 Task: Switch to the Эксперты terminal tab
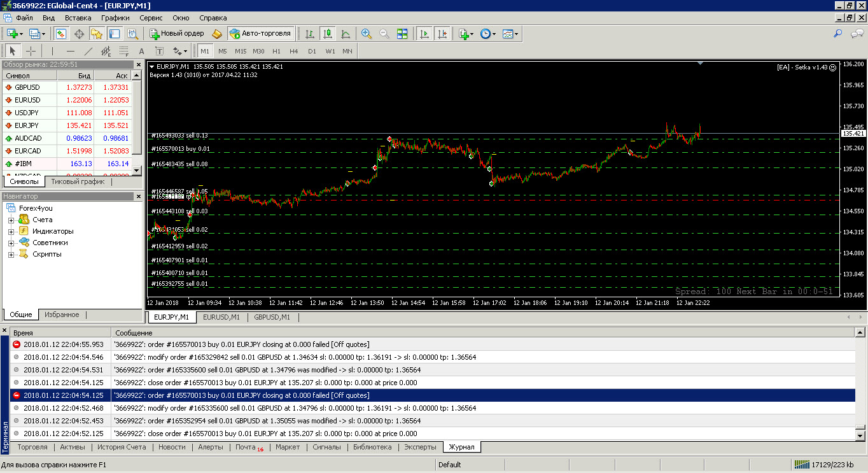(421, 447)
